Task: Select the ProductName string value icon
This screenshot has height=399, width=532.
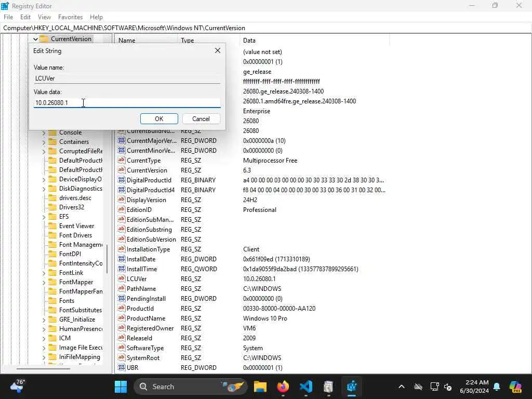Action: click(x=122, y=318)
